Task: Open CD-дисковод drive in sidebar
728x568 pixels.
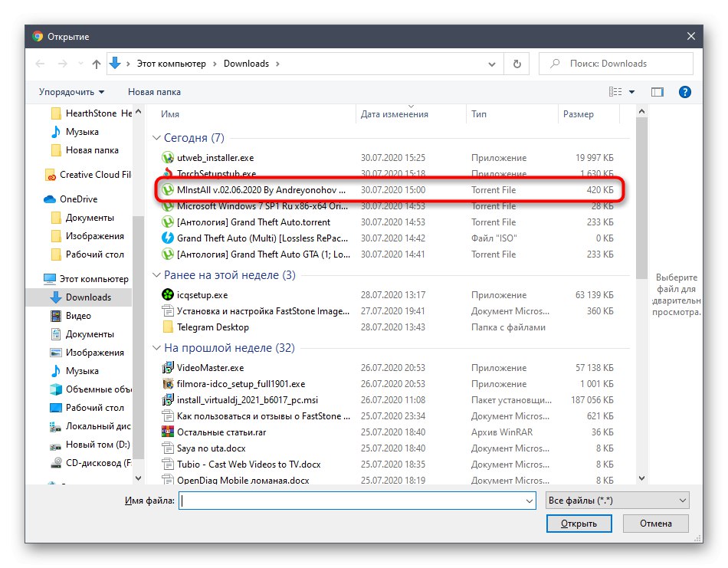Action: [x=90, y=463]
